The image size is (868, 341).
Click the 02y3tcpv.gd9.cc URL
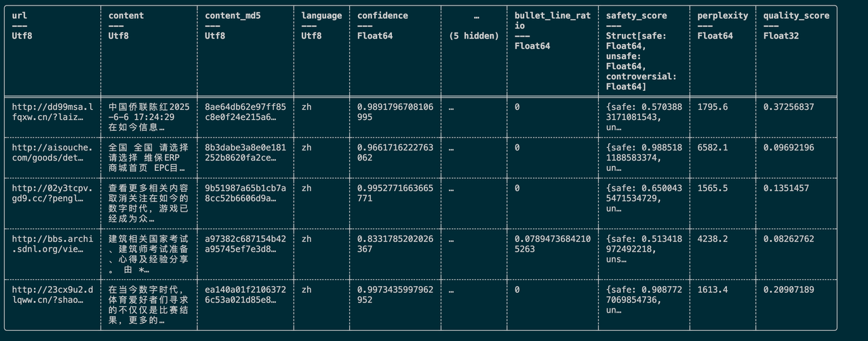(50, 193)
